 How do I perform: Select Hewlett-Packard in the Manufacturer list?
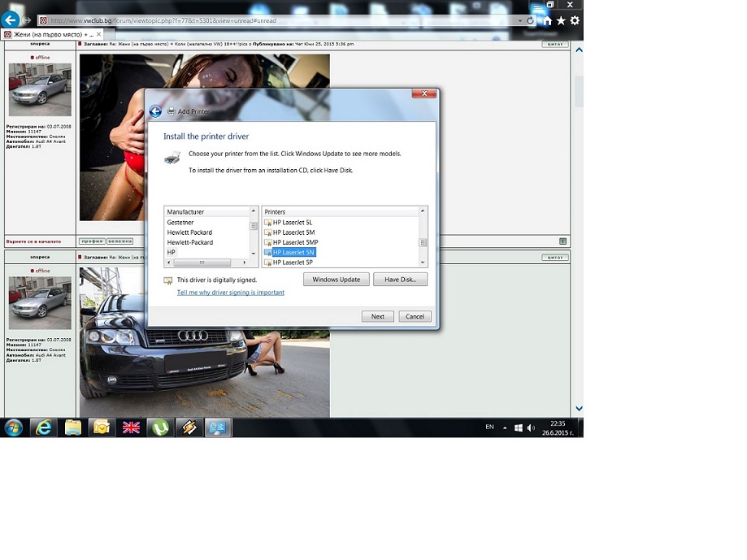190,242
